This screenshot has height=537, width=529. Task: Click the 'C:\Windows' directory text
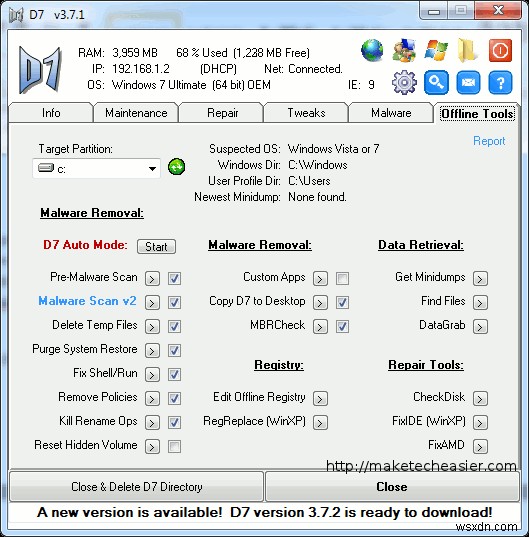[317, 165]
